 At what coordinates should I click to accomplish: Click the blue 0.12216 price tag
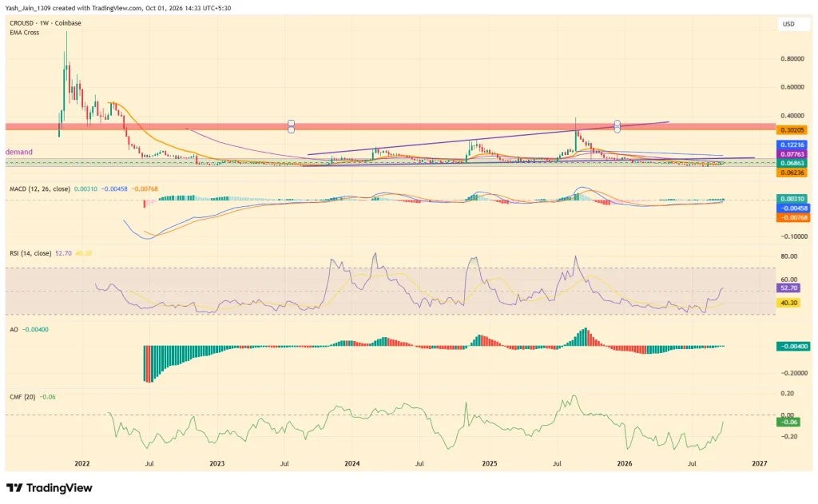pos(792,145)
